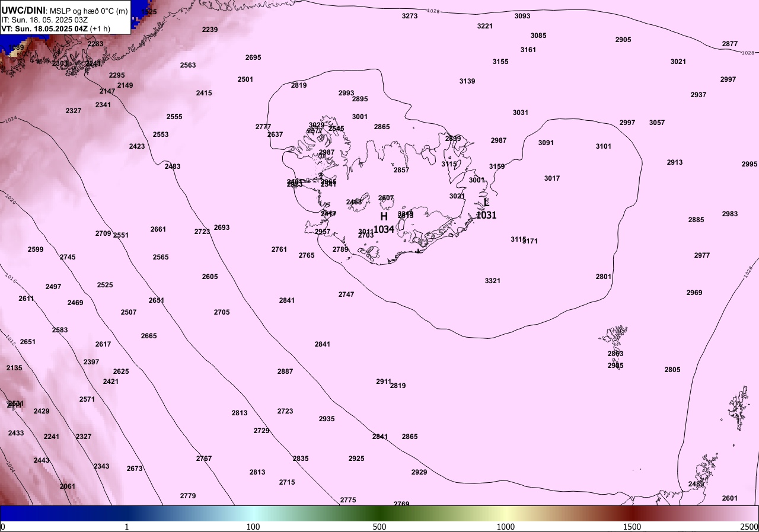Screen dimensions: 759x532
Task: Click the dark green band of the color scale
Action: click(x=379, y=513)
